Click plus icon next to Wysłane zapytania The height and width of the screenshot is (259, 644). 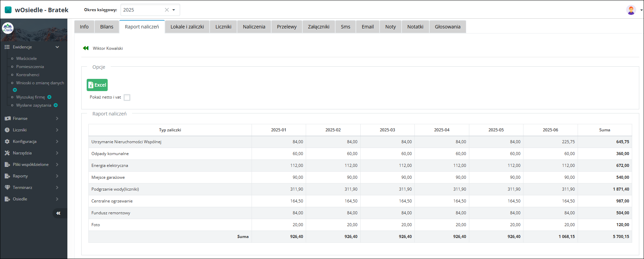[x=56, y=105]
